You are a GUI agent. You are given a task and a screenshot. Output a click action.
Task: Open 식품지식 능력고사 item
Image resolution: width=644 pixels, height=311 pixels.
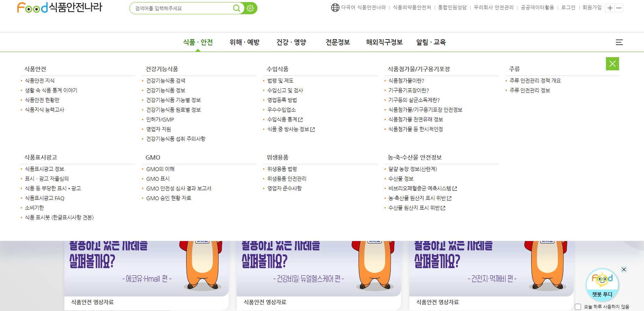pyautogui.click(x=45, y=110)
